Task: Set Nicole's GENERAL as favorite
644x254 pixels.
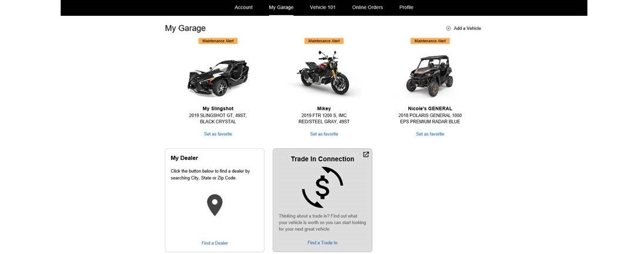Action: pos(430,134)
